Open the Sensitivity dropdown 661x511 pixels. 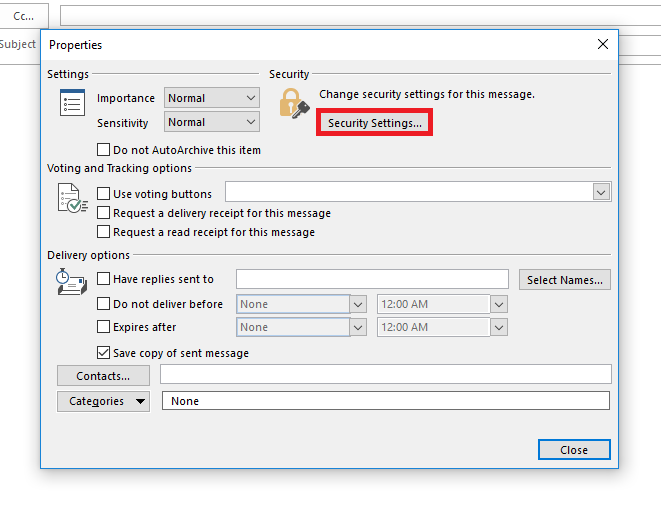212,122
